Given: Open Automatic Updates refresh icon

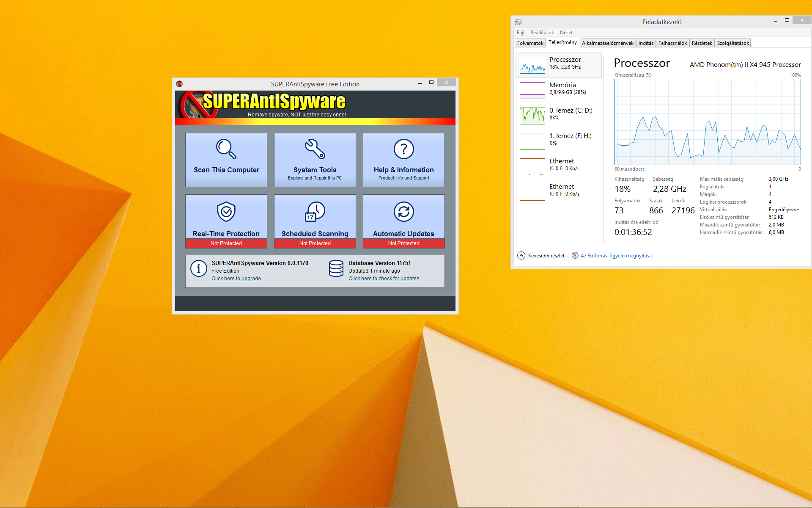Looking at the screenshot, I should (403, 212).
